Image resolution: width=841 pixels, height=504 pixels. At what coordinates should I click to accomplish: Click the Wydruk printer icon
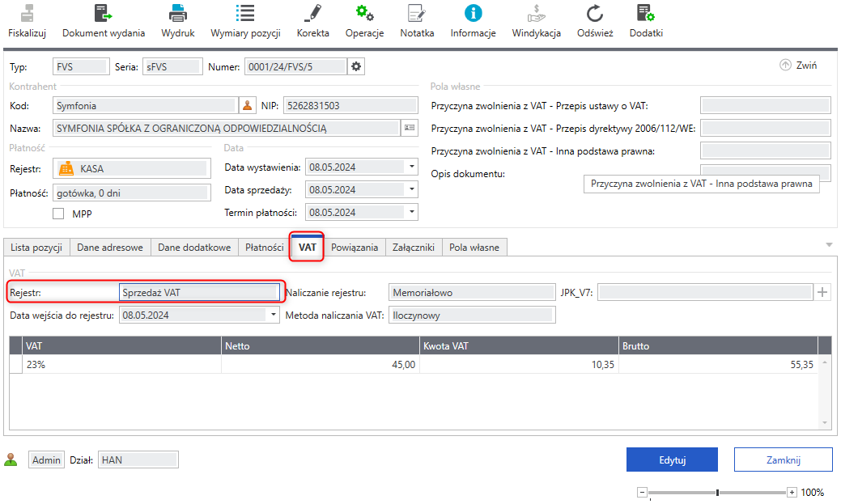click(178, 15)
